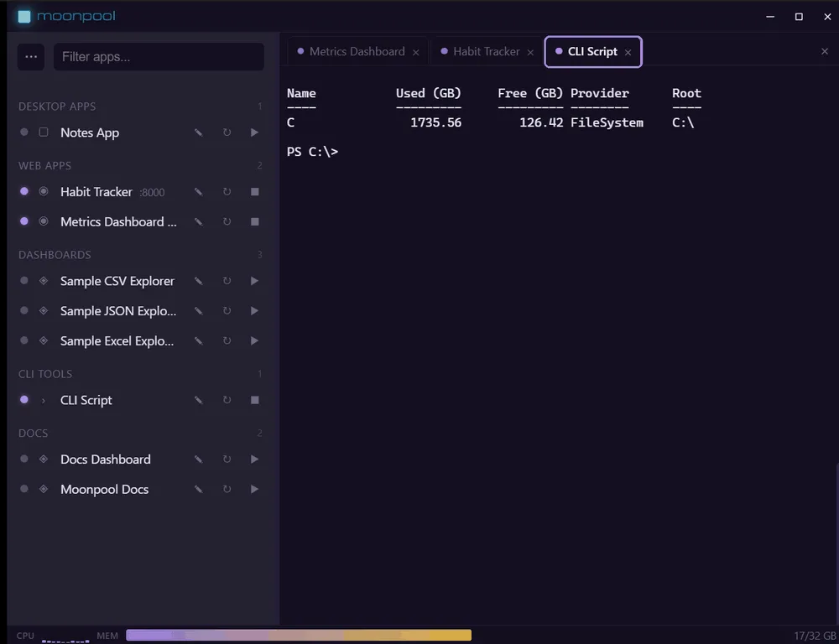Open the three-dots menu button
The image size is (839, 644).
point(31,57)
